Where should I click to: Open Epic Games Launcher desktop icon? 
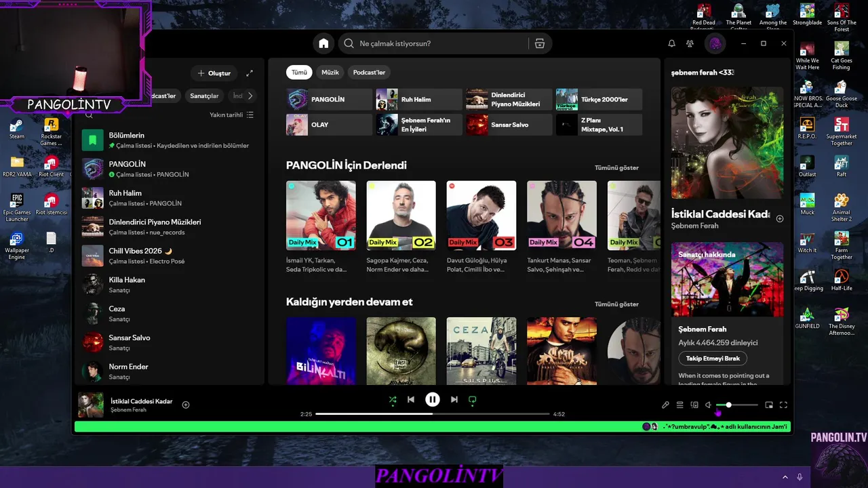[17, 207]
